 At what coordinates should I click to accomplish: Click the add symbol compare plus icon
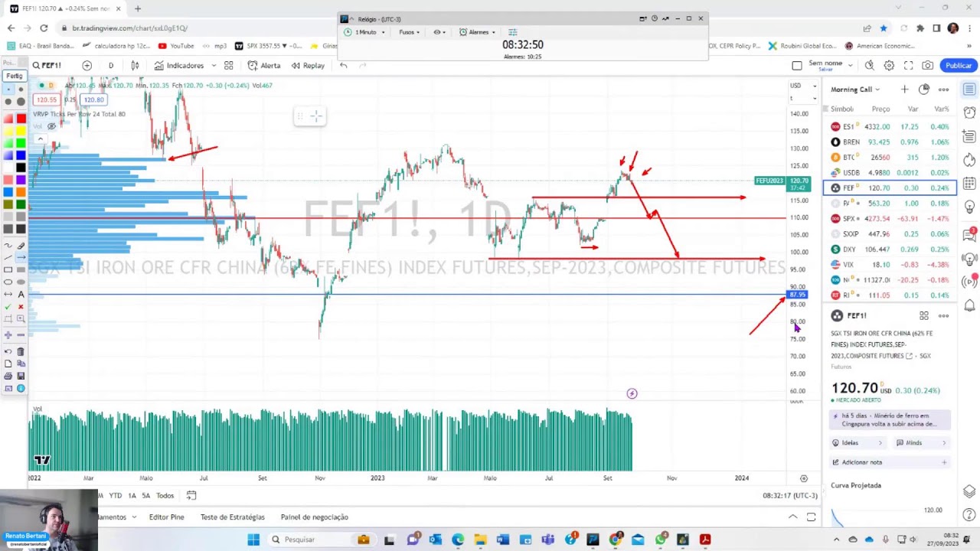pyautogui.click(x=87, y=65)
